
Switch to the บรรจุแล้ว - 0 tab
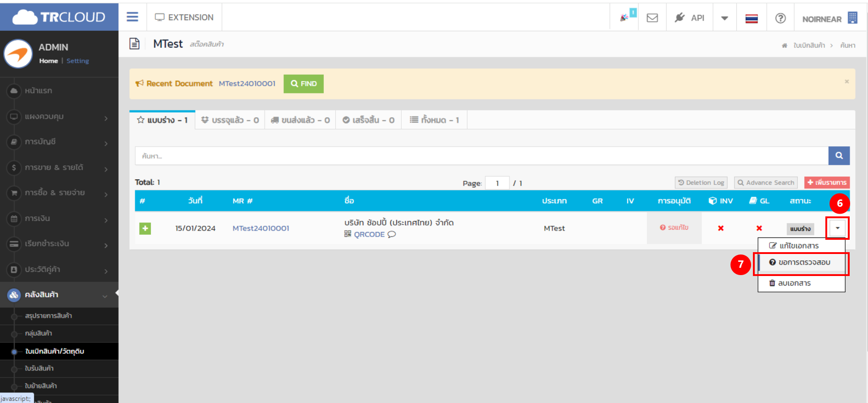click(230, 120)
